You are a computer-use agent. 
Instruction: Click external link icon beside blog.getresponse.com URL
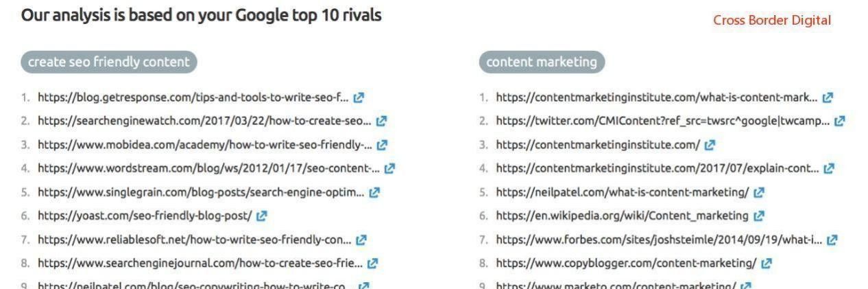359,97
